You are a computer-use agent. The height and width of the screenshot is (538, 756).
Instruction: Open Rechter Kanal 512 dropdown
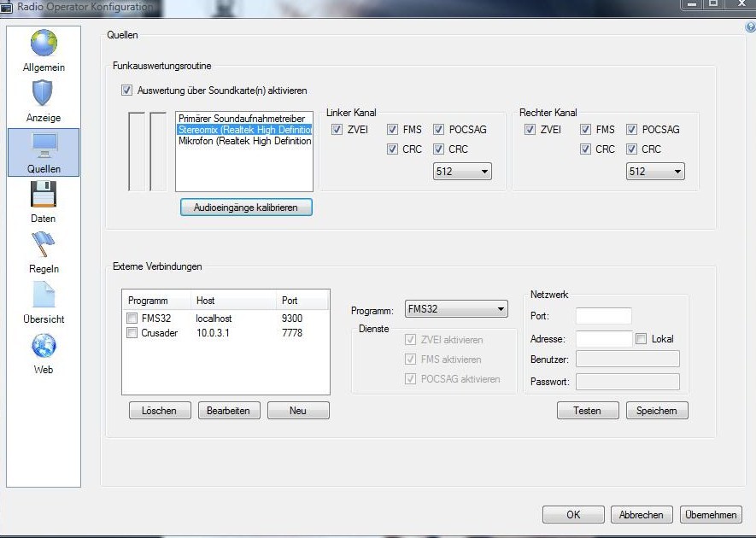655,172
